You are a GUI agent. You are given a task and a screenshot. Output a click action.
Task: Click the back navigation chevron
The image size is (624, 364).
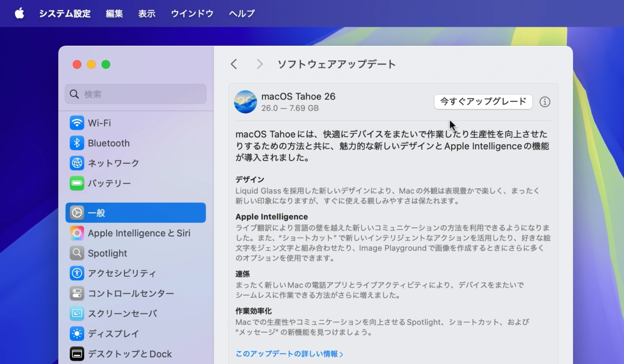pyautogui.click(x=234, y=64)
